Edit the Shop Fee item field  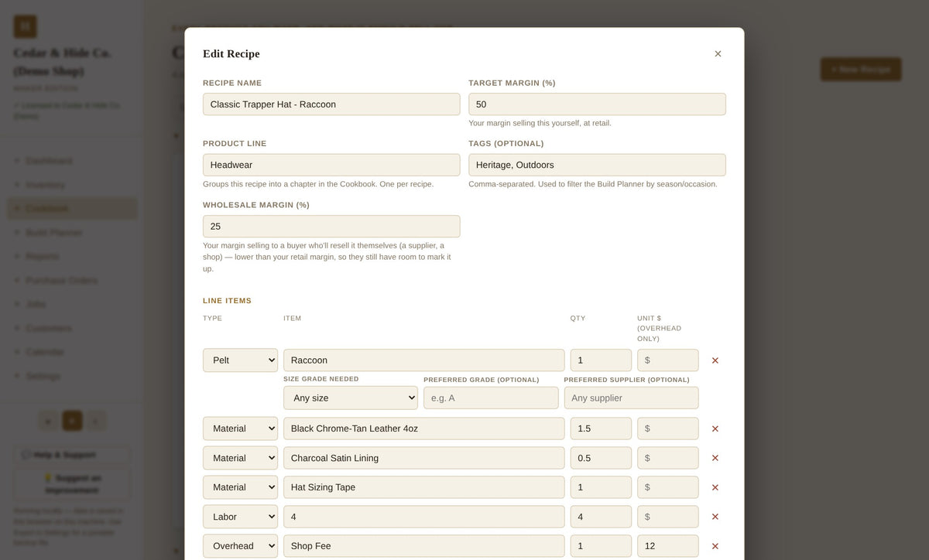pyautogui.click(x=424, y=546)
